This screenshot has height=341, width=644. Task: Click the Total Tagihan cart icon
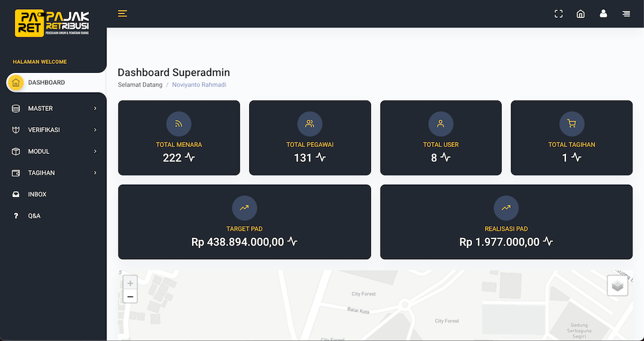coord(572,124)
